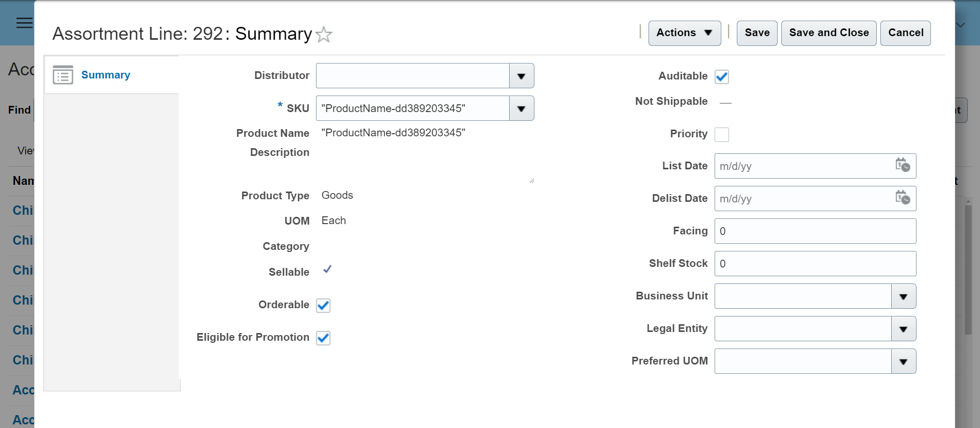Expand the Distributor dropdown
The width and height of the screenshot is (980, 428).
[x=521, y=76]
